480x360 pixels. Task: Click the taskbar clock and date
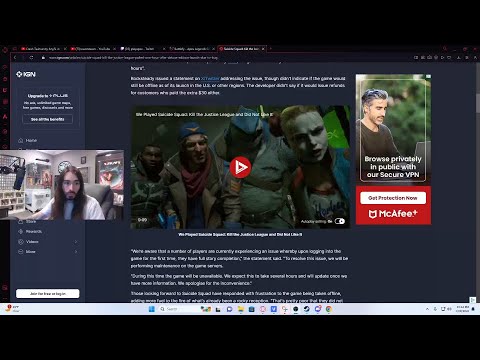tap(462, 309)
